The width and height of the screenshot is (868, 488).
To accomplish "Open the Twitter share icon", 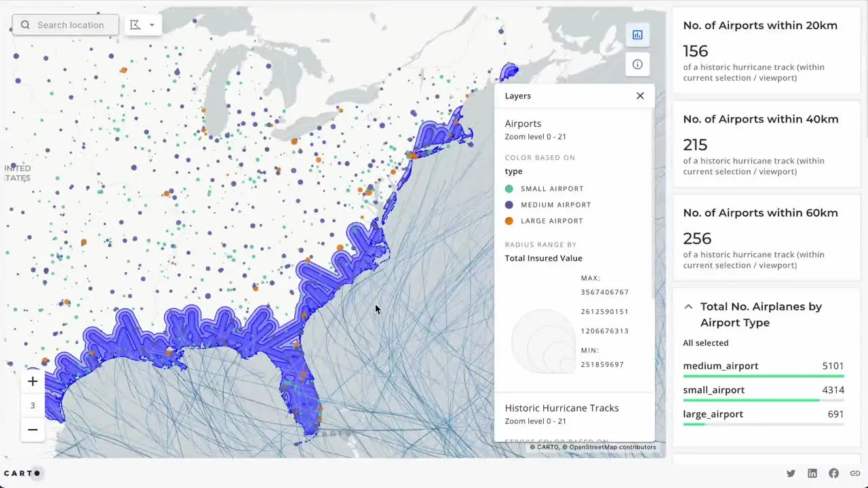I will (791, 473).
